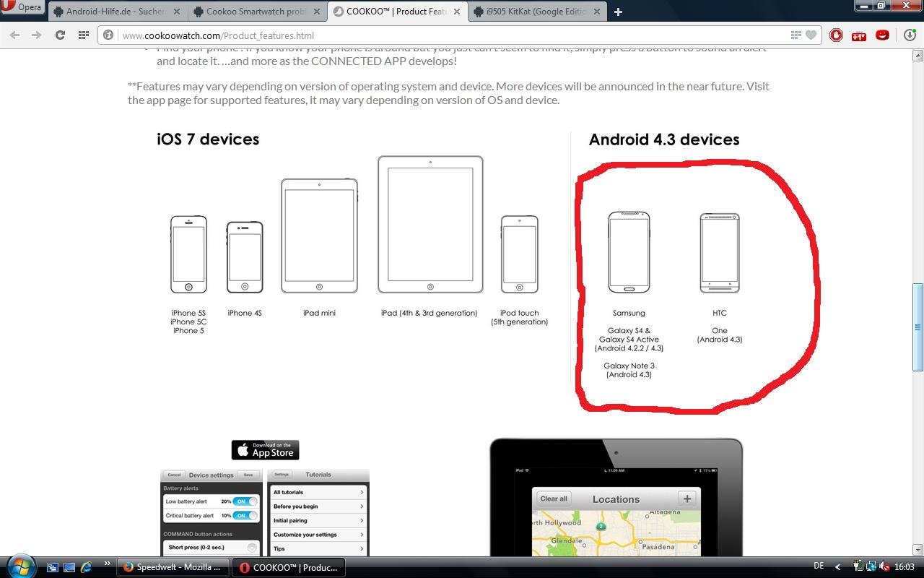Click Clear all in the Locations screenshot
The image size is (924, 578).
554,499
